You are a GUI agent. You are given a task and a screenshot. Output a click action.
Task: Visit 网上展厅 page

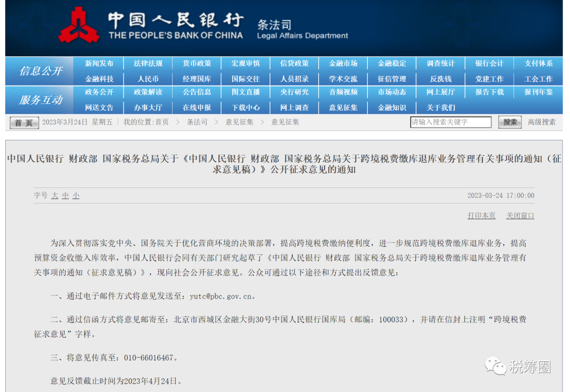tap(441, 92)
